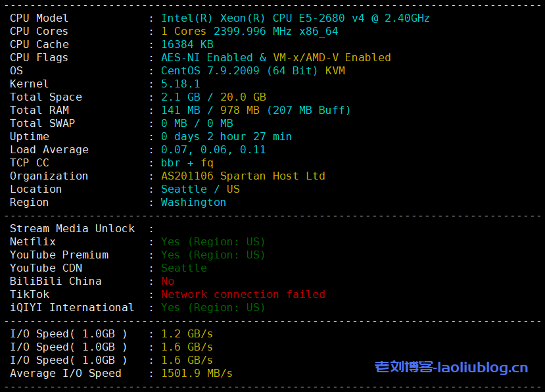
Task: Click TikTok 'Network connection failed' message
Action: pos(243,294)
